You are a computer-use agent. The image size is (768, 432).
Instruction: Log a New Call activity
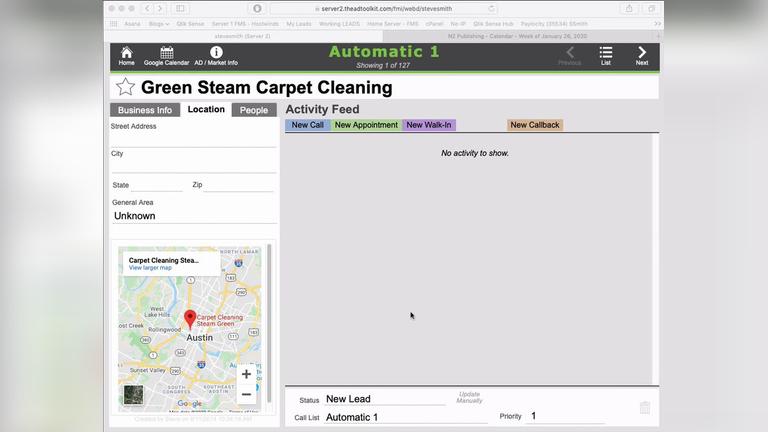coord(308,125)
